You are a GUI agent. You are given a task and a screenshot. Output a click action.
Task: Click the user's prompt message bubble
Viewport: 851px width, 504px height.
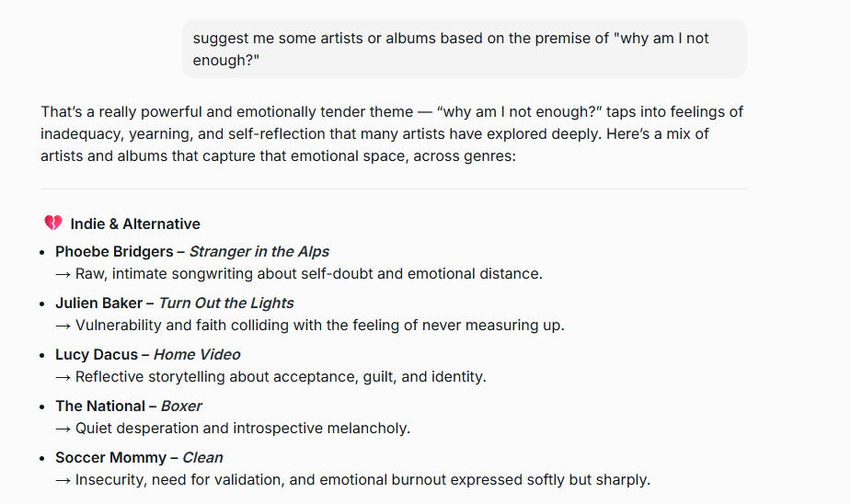click(x=464, y=49)
